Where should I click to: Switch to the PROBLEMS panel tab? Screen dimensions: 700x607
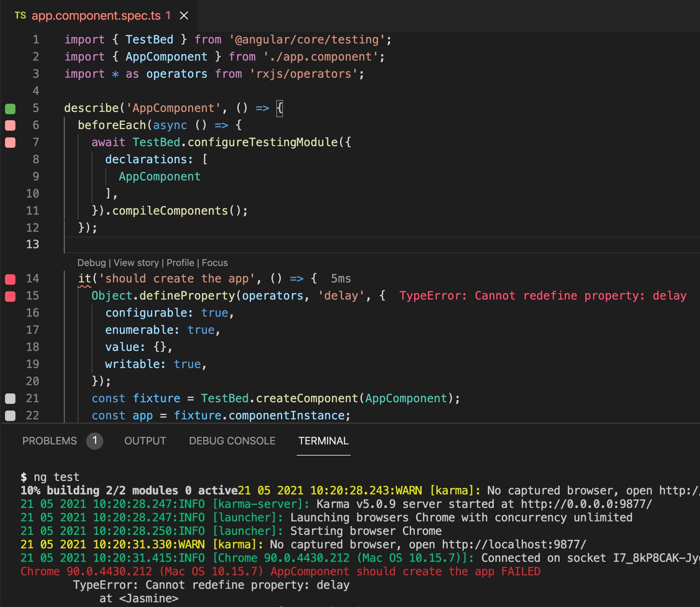(x=49, y=441)
